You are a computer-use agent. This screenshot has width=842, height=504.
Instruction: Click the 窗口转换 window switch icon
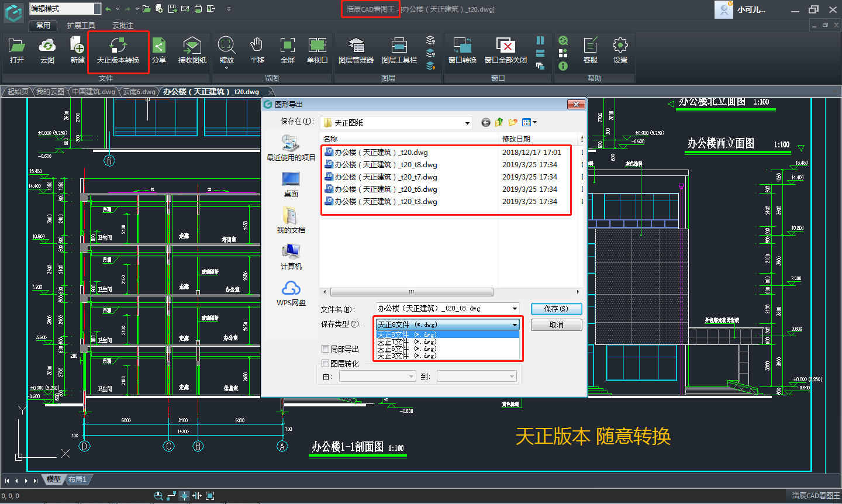pyautogui.click(x=463, y=50)
